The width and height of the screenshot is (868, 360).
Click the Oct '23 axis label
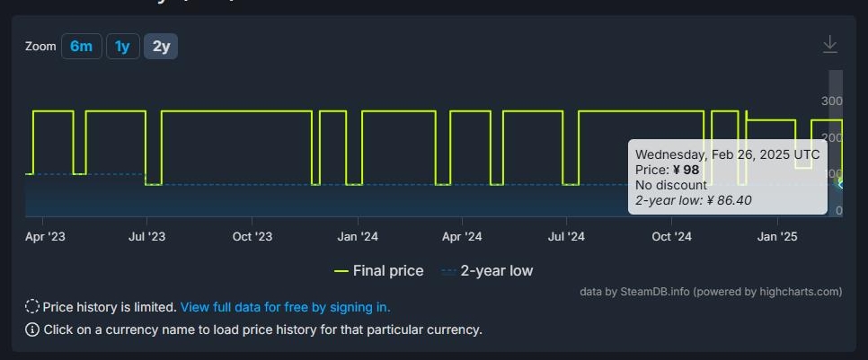click(252, 237)
